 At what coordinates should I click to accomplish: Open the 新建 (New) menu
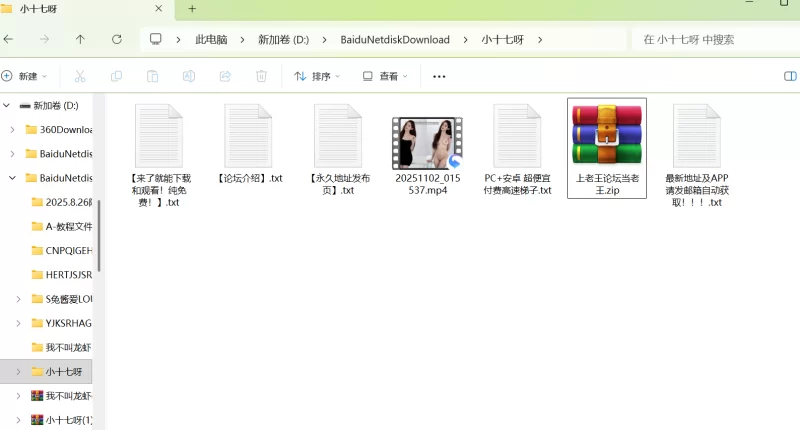pyautogui.click(x=24, y=76)
